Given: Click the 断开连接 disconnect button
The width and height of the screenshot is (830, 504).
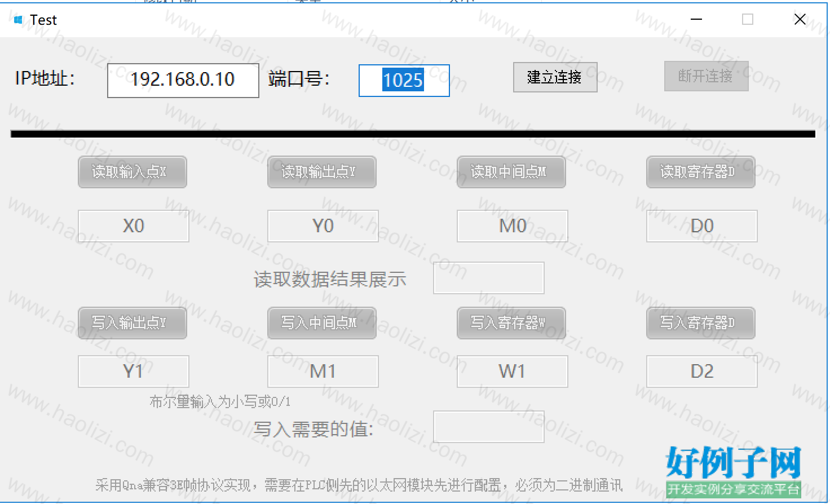Looking at the screenshot, I should pyautogui.click(x=706, y=76).
